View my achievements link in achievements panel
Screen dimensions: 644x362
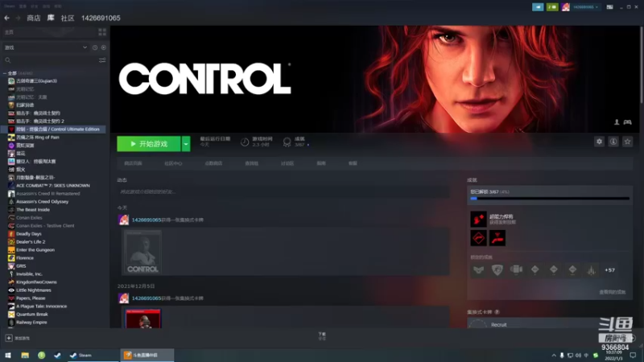[x=613, y=292]
